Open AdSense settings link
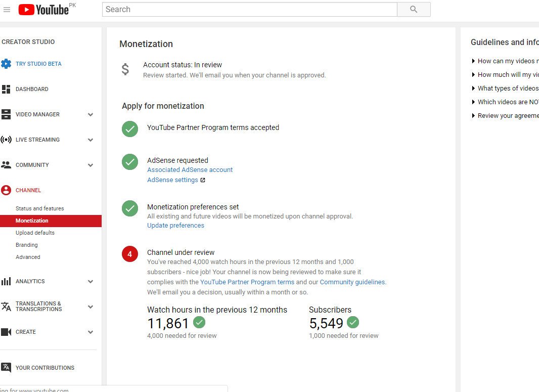539x392 pixels. tap(172, 180)
